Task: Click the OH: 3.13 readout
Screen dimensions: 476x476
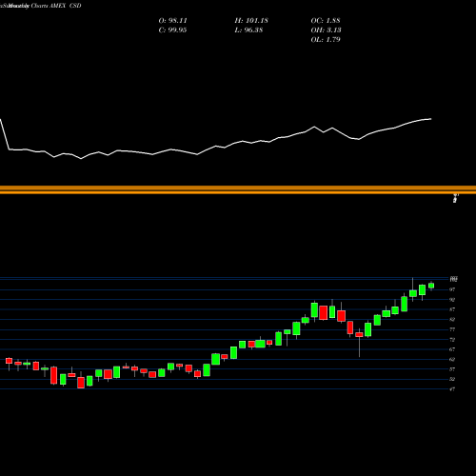Action: [326, 30]
